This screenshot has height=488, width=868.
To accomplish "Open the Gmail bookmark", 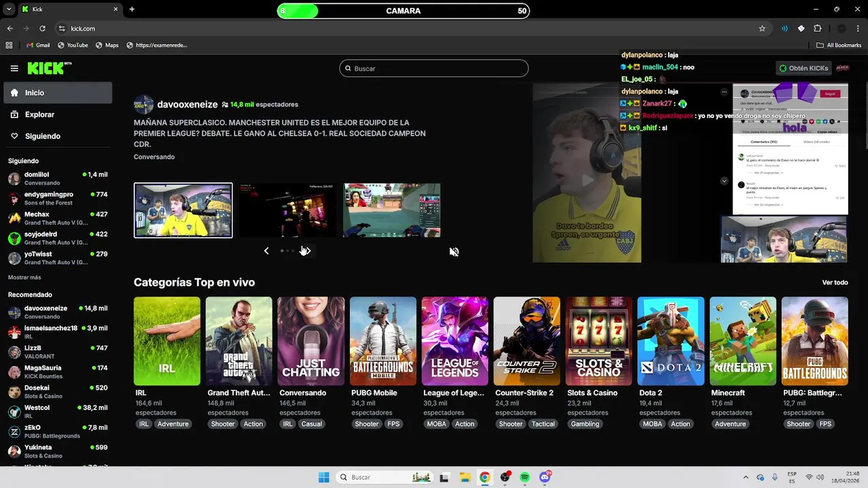I will point(38,45).
